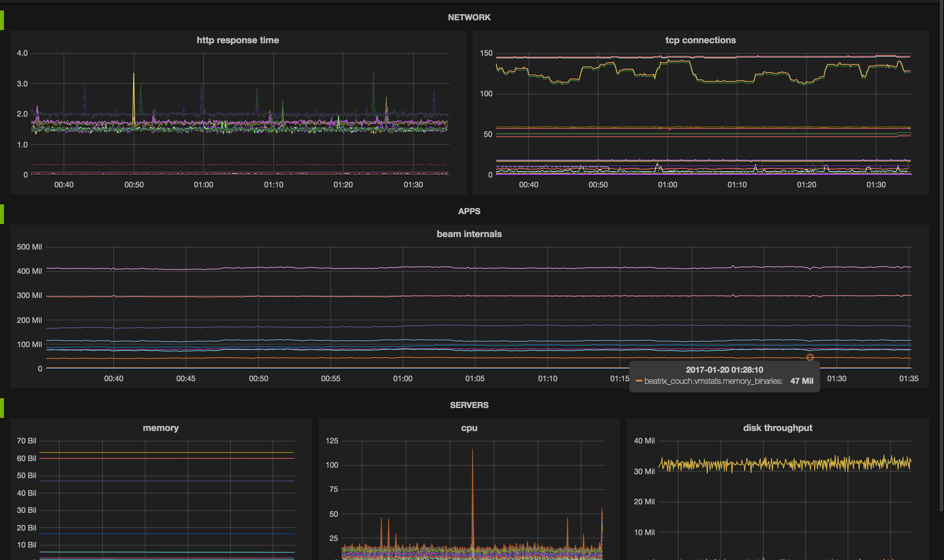This screenshot has width=944, height=560.
Task: Click the green row handle beside APPS
Action: (2, 214)
